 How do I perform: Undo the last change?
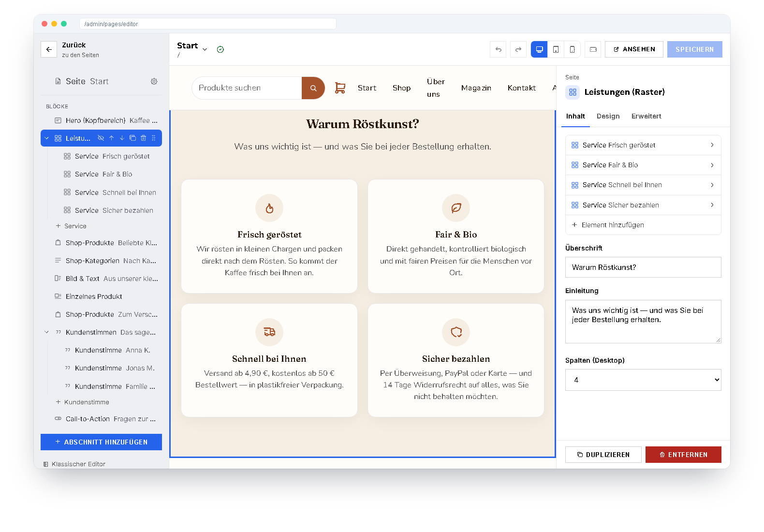499,49
